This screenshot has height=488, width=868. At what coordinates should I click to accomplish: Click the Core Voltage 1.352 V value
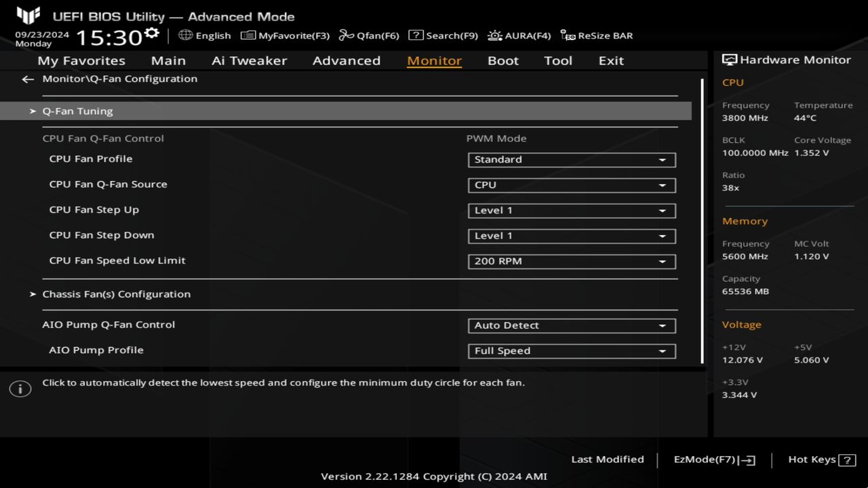(811, 153)
